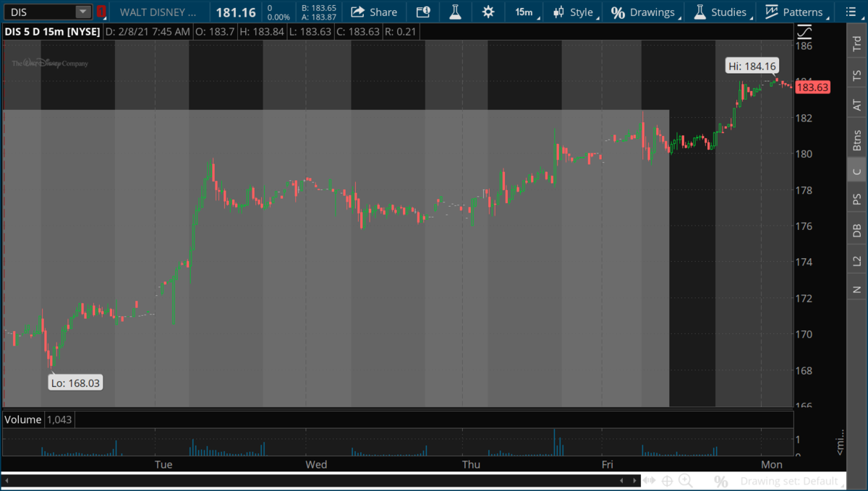Image resolution: width=868 pixels, height=491 pixels.
Task: Change the 15m timeframe
Action: click(x=524, y=12)
